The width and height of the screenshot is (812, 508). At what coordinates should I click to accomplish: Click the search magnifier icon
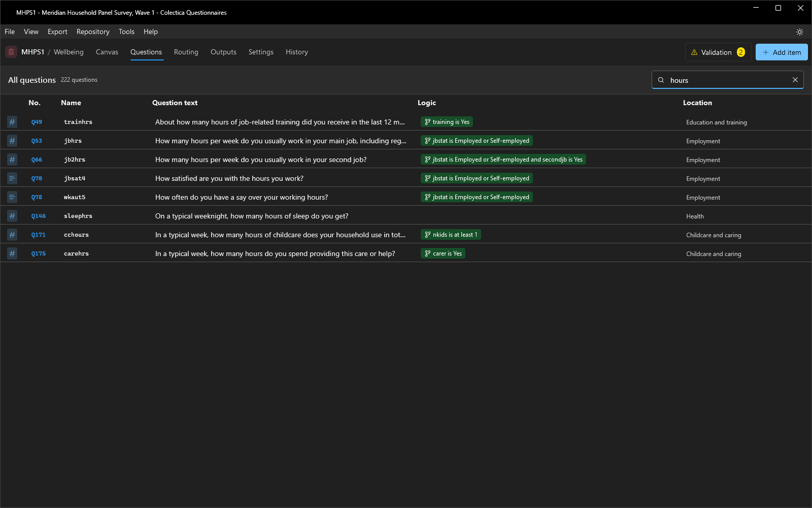point(661,80)
